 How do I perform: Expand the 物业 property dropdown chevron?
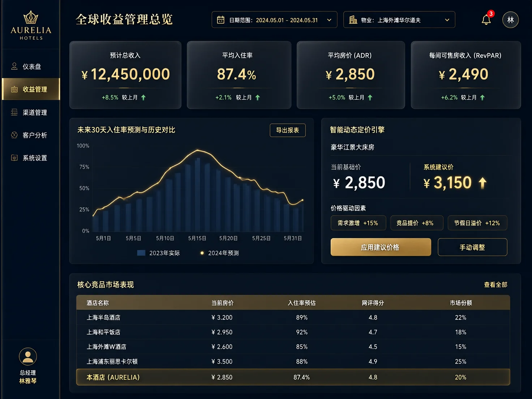pos(447,20)
